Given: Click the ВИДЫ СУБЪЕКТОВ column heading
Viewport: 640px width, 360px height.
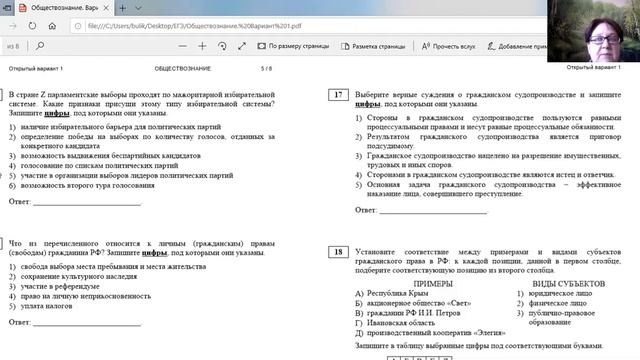Looking at the screenshot, I should [x=569, y=284].
